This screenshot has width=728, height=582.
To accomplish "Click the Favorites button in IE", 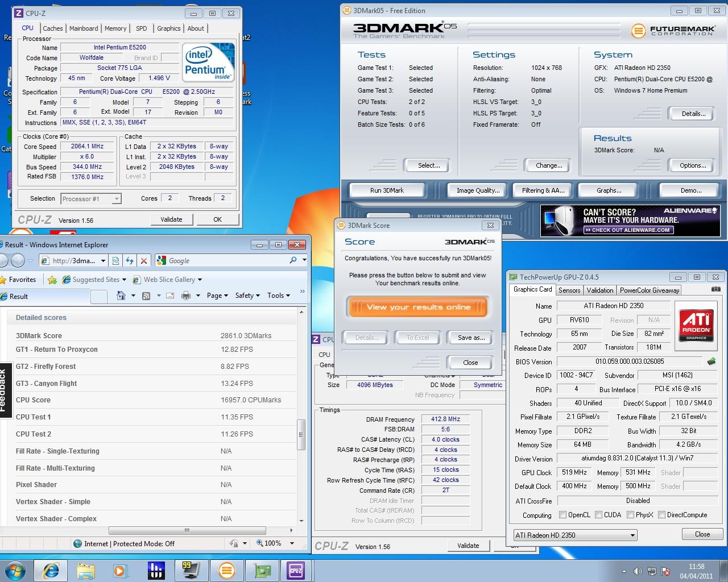I will [x=18, y=280].
